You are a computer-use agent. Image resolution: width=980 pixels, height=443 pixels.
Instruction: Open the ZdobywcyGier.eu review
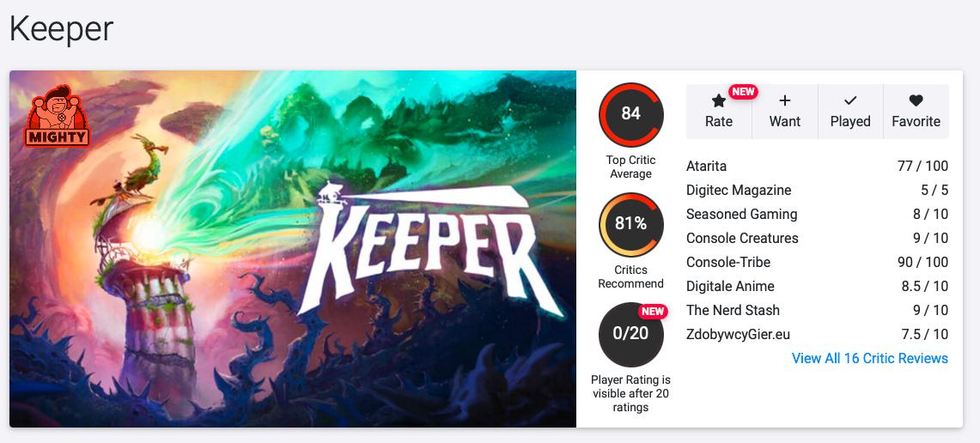[738, 334]
